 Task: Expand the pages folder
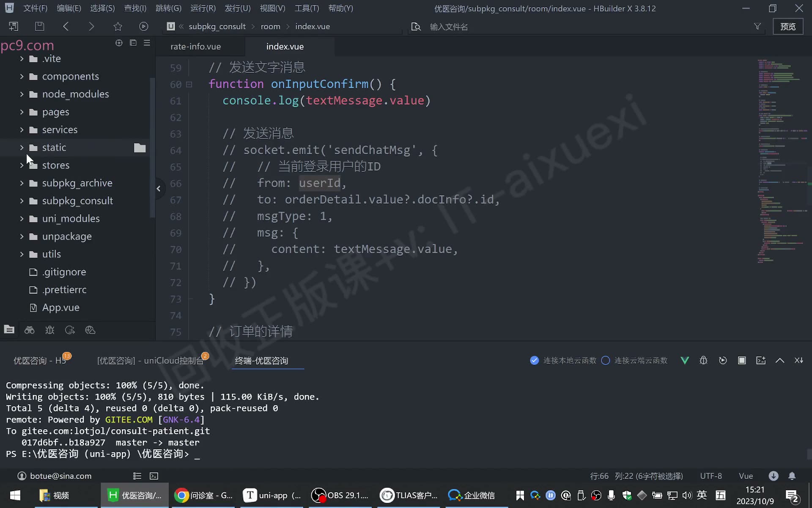click(22, 112)
